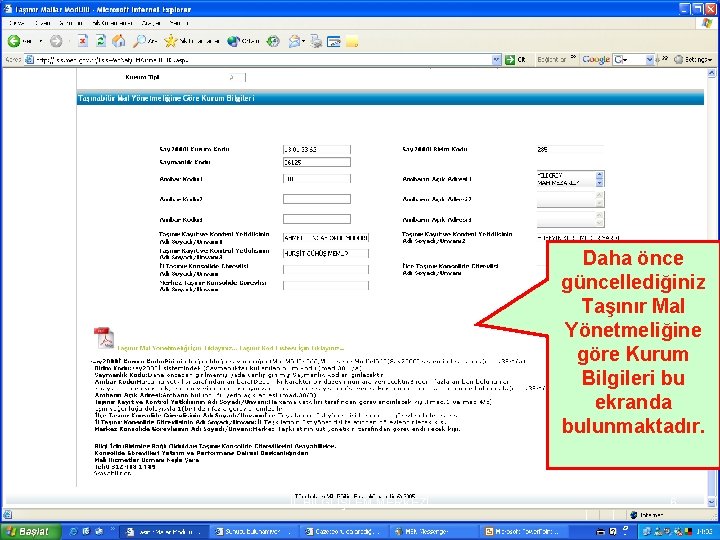
Task: Open the magnifier Search toolbar button
Action: point(145,41)
